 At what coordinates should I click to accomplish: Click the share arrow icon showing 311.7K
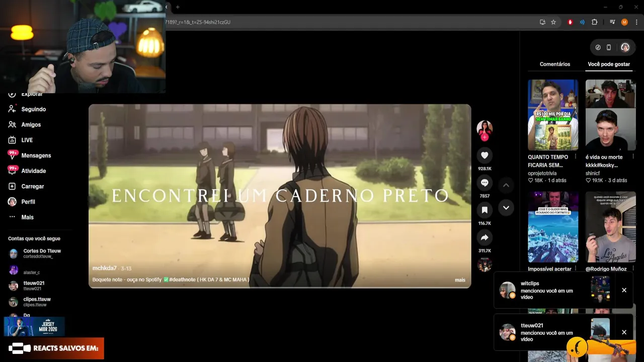(x=485, y=237)
